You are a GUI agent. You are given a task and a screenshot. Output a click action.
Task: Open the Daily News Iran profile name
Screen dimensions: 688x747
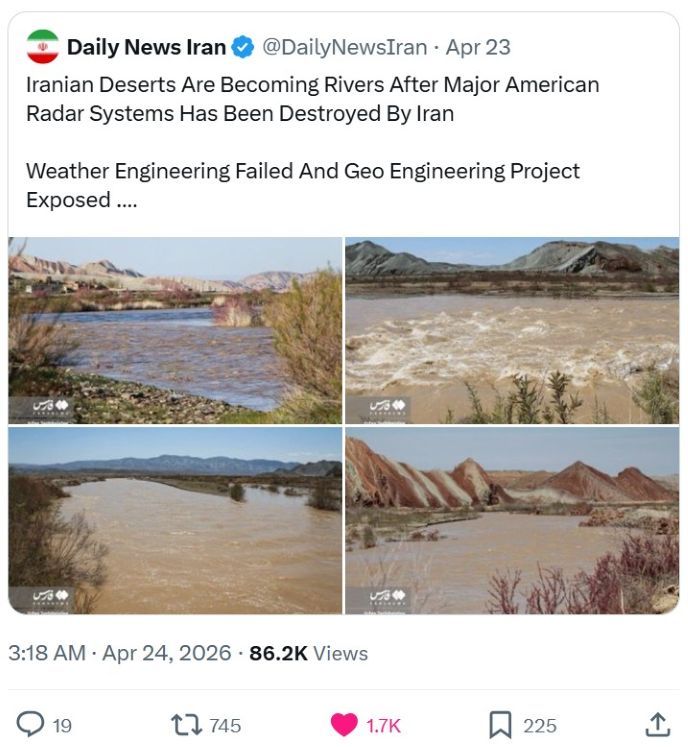tap(146, 47)
